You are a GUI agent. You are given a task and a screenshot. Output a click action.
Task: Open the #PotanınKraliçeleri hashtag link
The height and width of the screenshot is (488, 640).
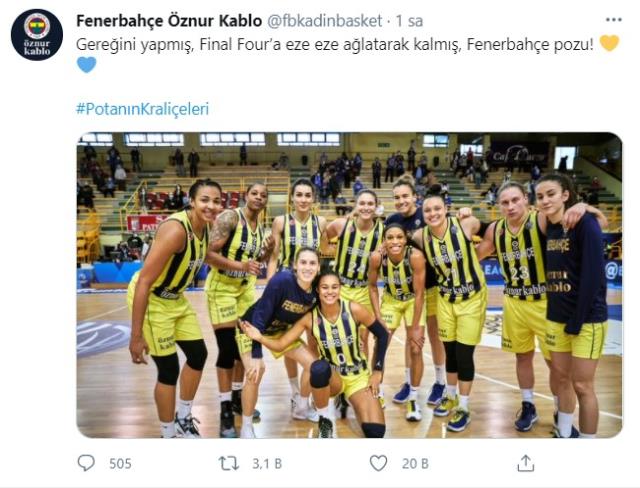(142, 109)
